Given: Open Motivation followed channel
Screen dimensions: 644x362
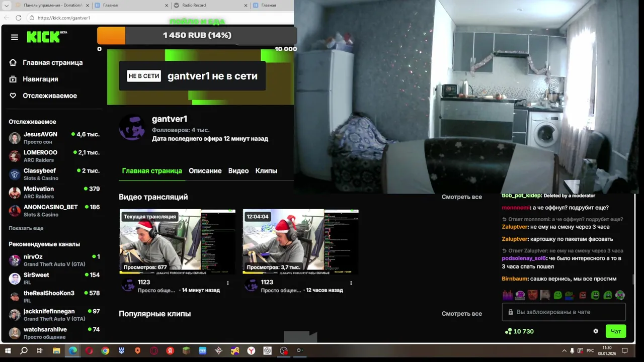Looking at the screenshot, I should (x=54, y=192).
